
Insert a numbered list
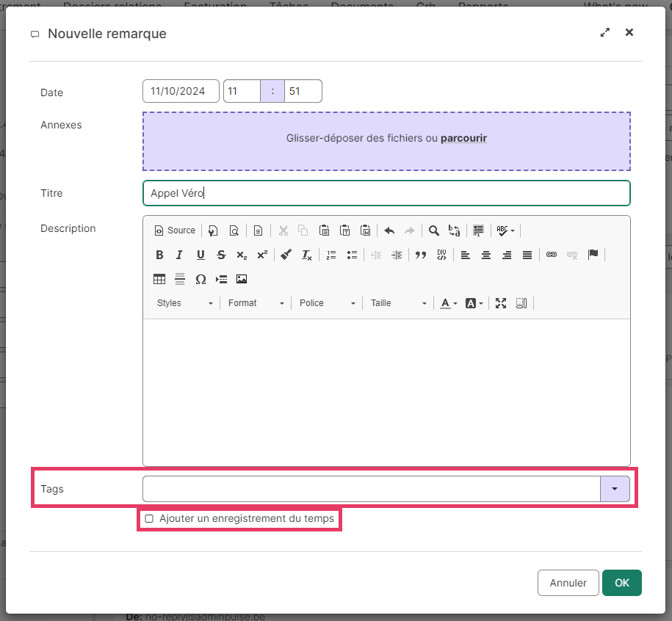330,255
